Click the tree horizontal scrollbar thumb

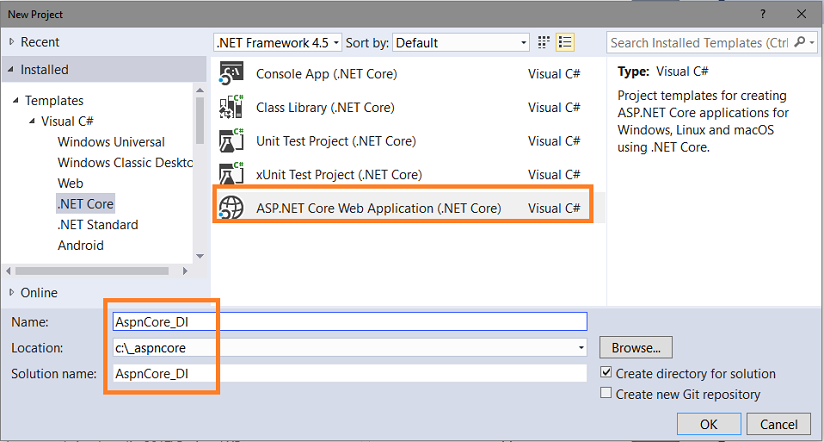(92, 271)
